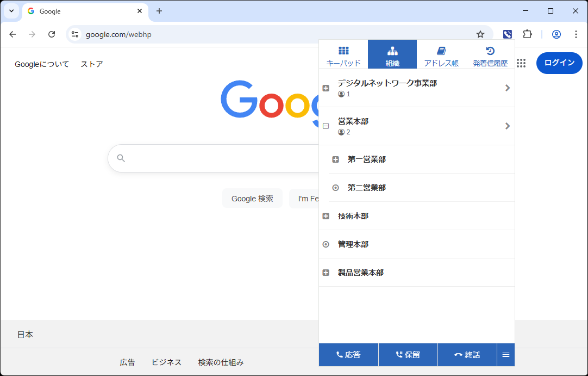The image size is (588, 376).
Task: Expand the デジタルネットワーク事業部 node
Action: 326,88
